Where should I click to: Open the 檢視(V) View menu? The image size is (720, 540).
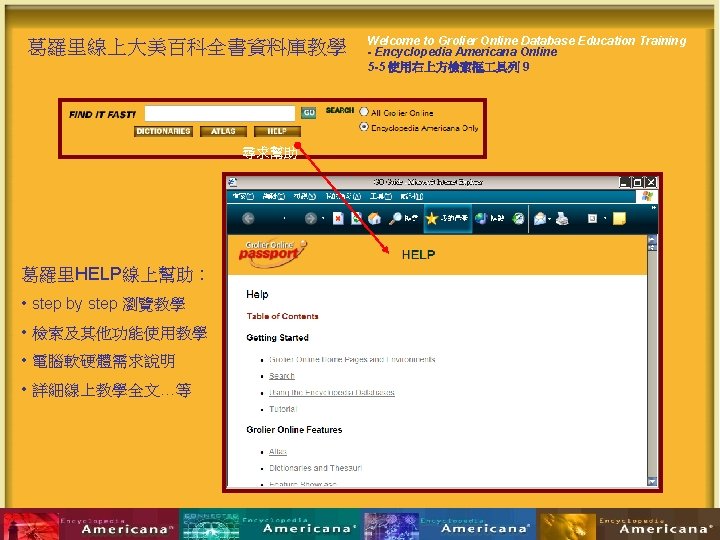coord(304,197)
